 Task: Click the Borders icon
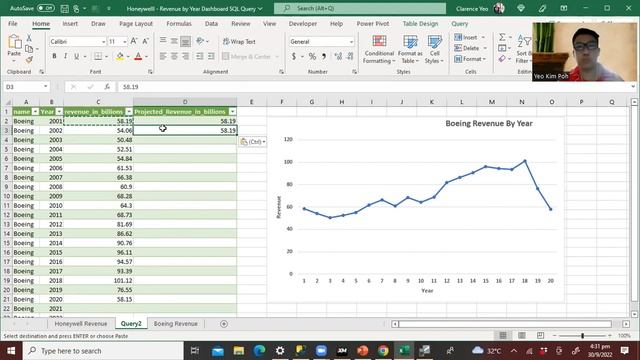click(x=98, y=56)
